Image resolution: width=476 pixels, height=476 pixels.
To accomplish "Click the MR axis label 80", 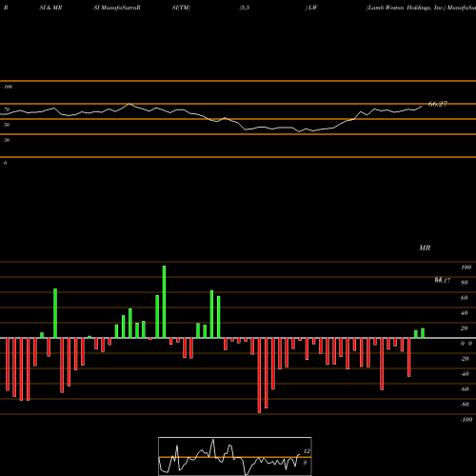I will tap(465, 283).
